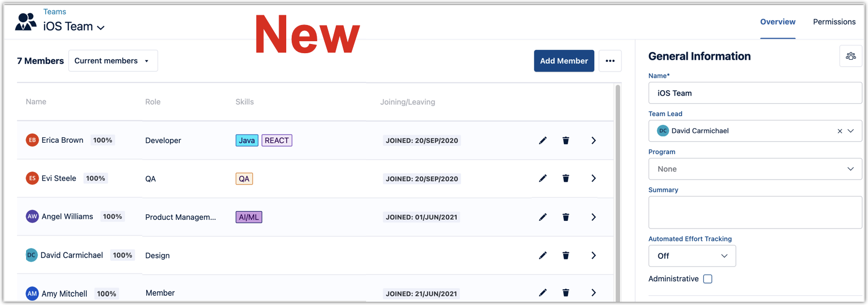This screenshot has height=305, width=868.
Task: Clear the Team Lead selection
Action: coord(840,131)
